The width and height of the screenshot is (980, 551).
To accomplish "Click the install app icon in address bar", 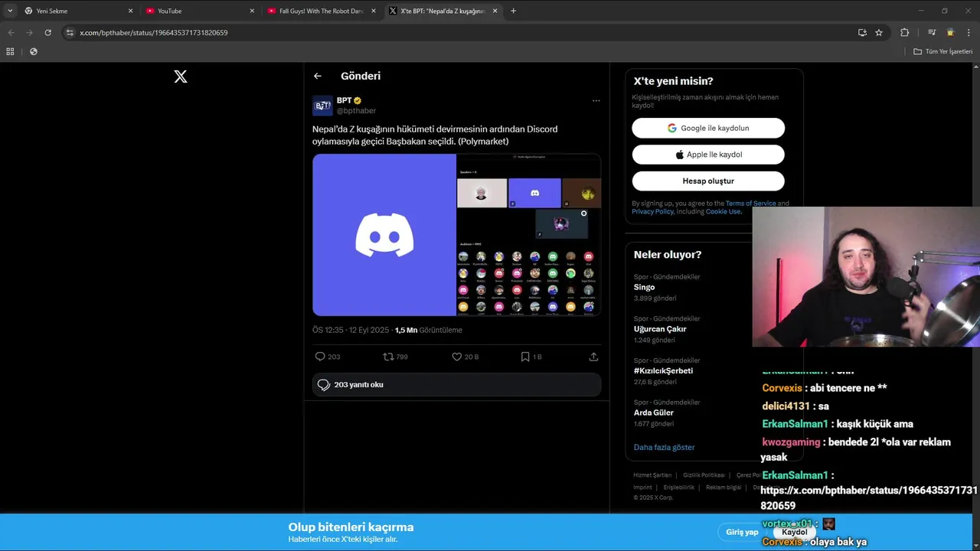I will pyautogui.click(x=862, y=33).
